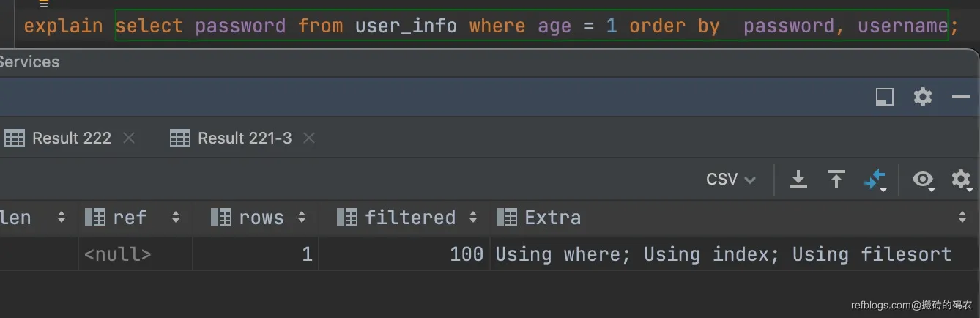Select the <null> ref cell
Screen dimensions: 980x318
point(118,254)
